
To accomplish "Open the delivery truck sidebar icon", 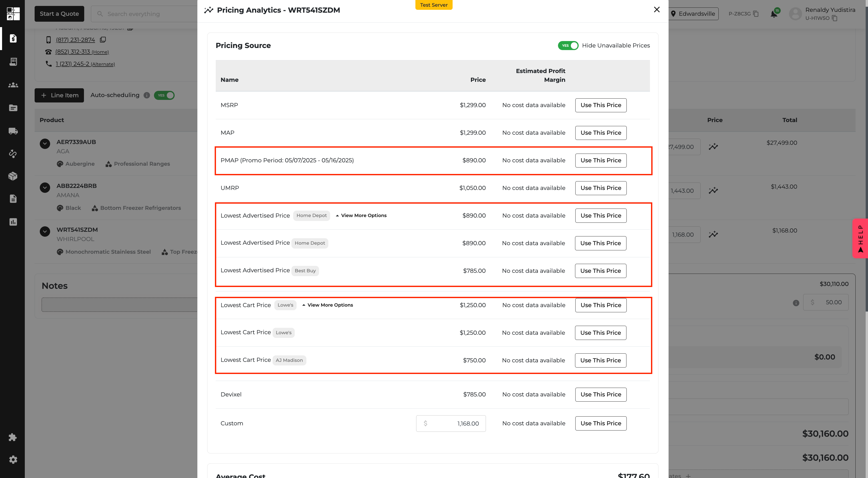I will pyautogui.click(x=13, y=131).
